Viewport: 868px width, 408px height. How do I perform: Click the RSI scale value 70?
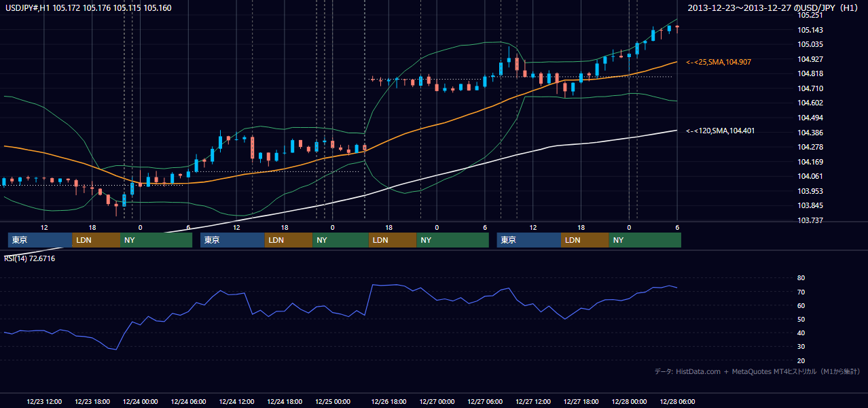click(x=801, y=292)
